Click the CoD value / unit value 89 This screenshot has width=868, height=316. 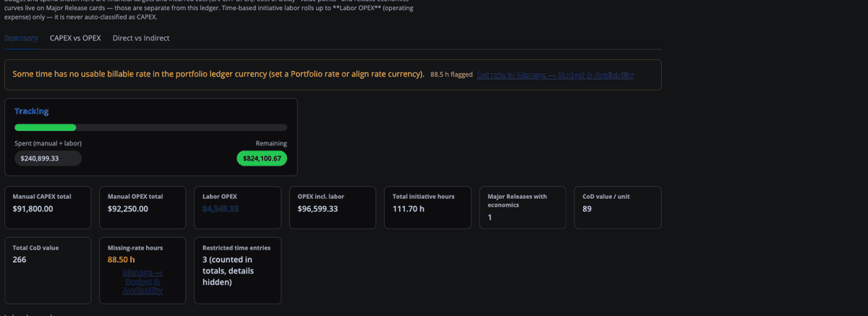587,209
